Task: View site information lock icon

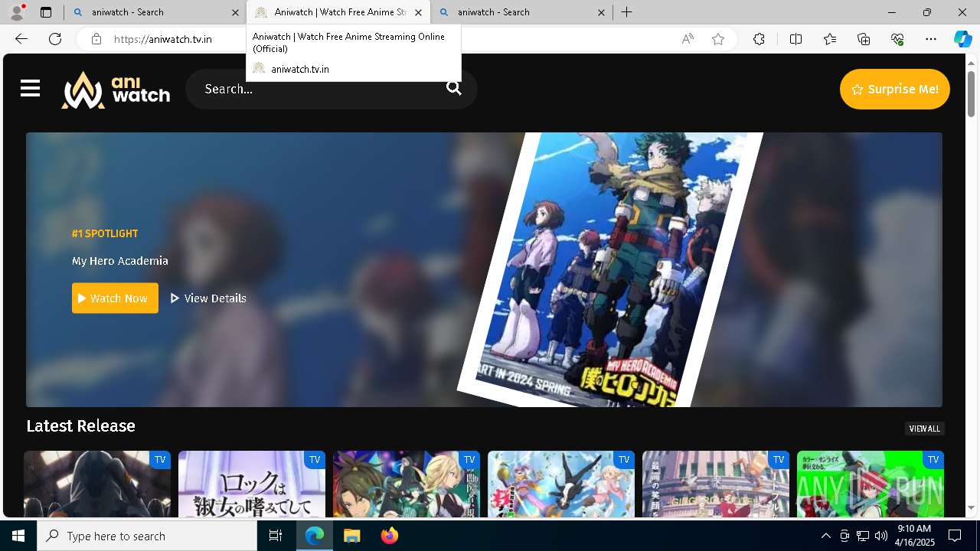Action: [96, 39]
